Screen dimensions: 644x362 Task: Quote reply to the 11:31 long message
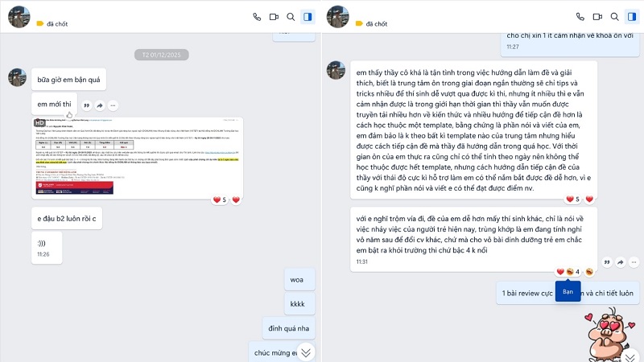pyautogui.click(x=607, y=262)
